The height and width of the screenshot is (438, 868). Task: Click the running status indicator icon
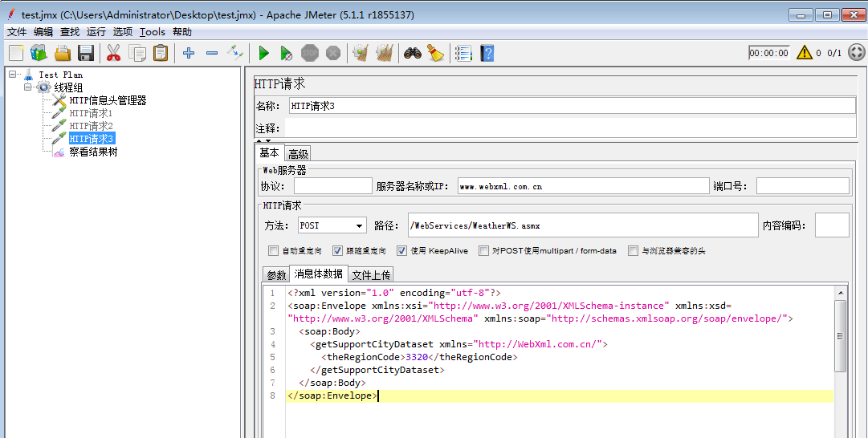857,52
